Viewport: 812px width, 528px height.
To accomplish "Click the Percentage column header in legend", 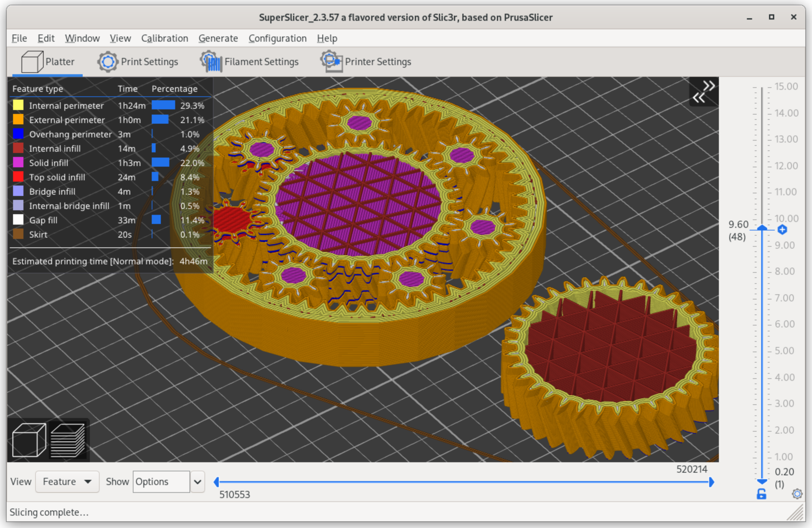I will point(174,89).
